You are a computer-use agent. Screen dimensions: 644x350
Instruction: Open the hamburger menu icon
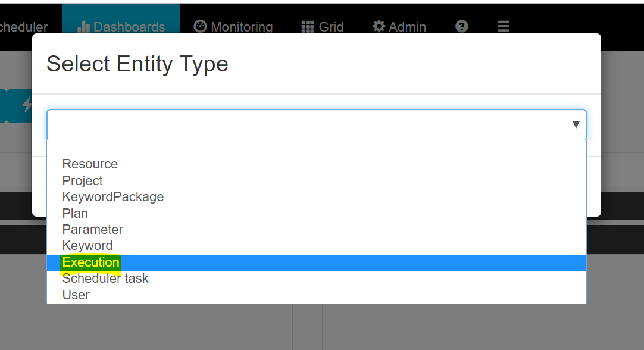(x=504, y=27)
